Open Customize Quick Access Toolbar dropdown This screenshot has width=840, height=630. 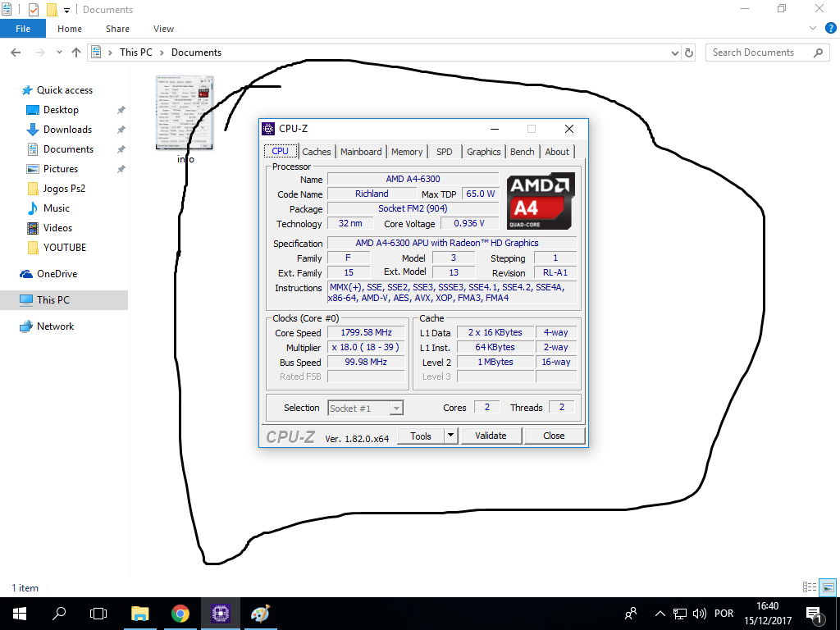tap(67, 10)
